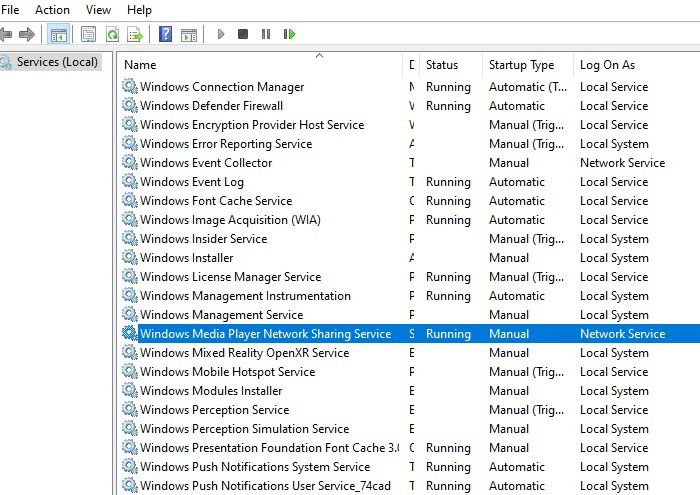Click the Pause Service toolbar icon
Image resolution: width=700 pixels, height=495 pixels.
266,34
